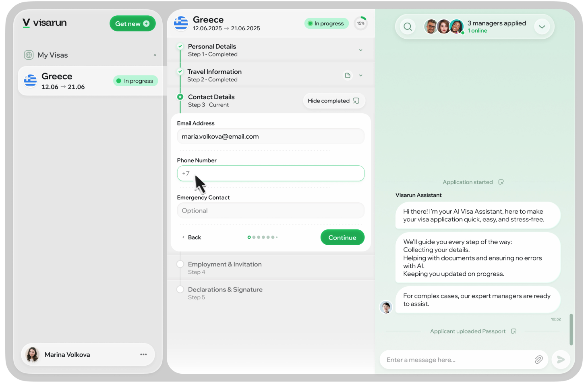The image size is (588, 383).
Task: Select the Greece visa item in sidebar
Action: coord(91,81)
